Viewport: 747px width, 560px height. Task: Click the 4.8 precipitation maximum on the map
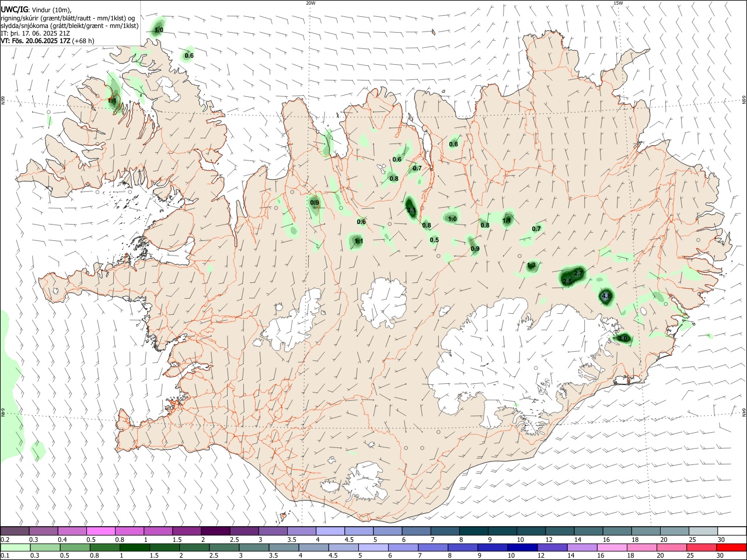coord(606,296)
